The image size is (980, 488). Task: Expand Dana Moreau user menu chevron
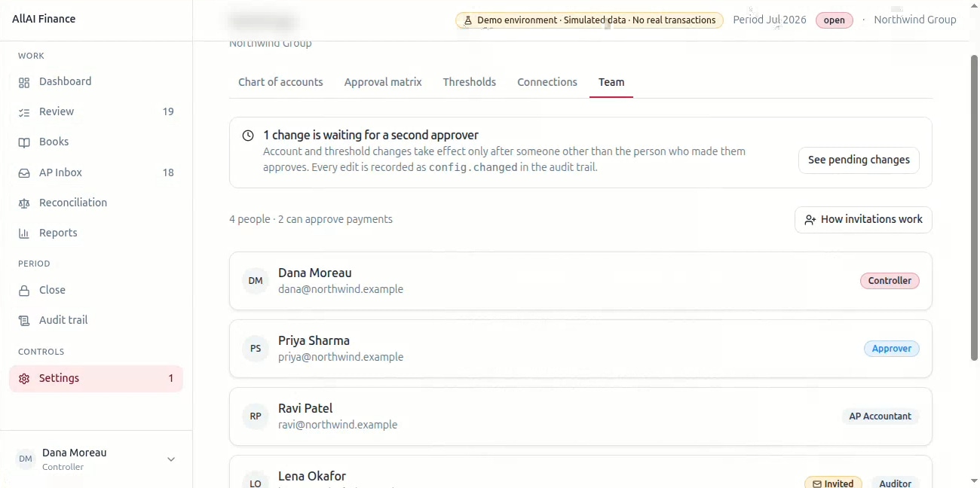click(171, 459)
